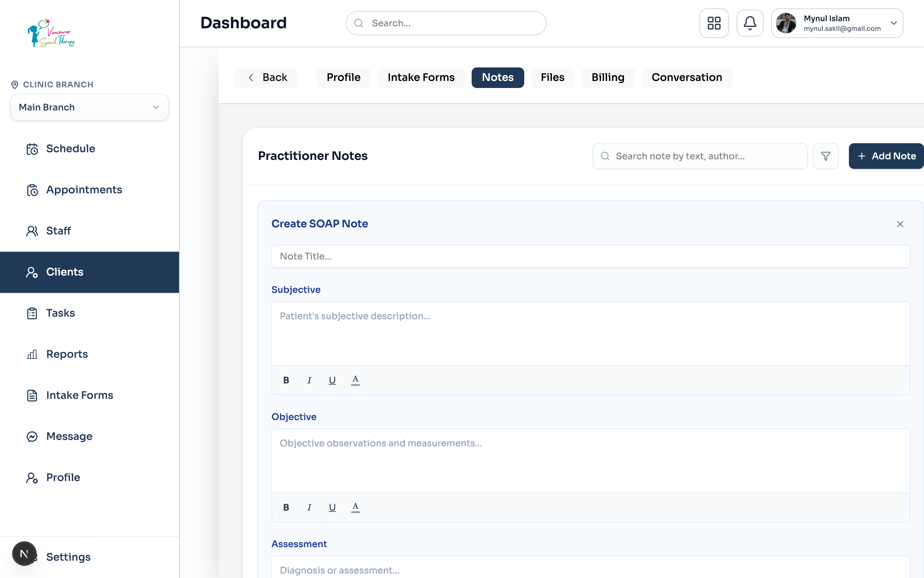924x578 pixels.
Task: Open the apps grid icon
Action: coord(714,23)
